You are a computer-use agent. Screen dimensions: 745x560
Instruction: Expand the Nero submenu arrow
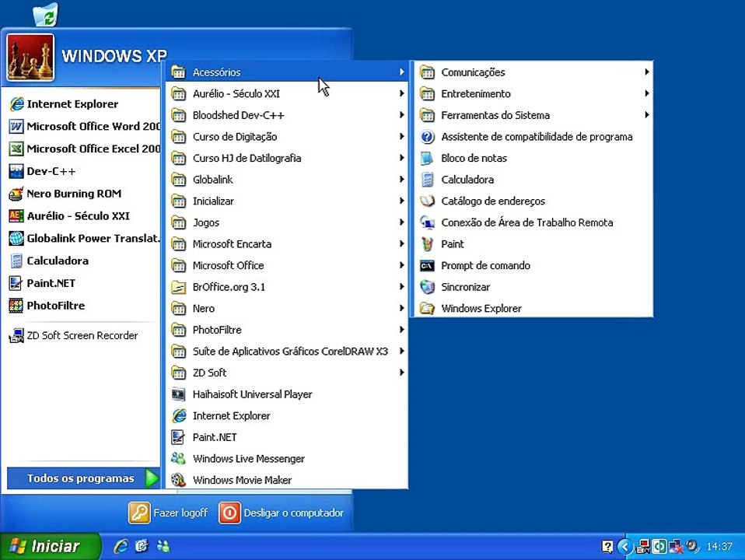tap(402, 308)
